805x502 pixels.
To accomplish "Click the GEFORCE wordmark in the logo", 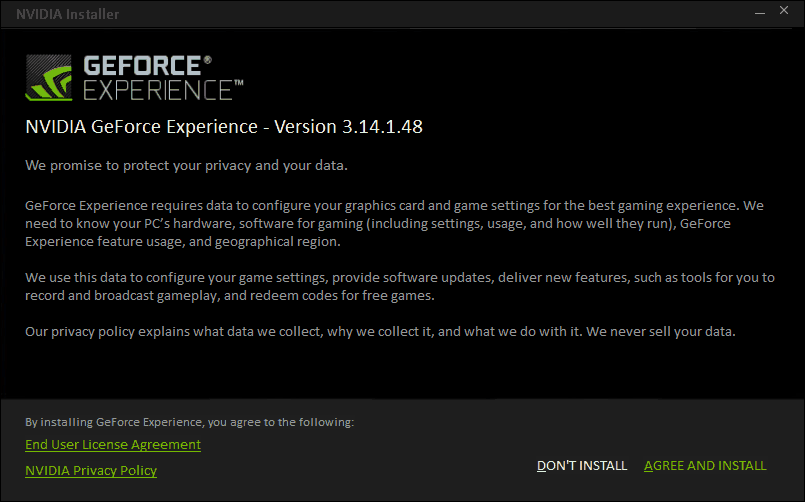I will (x=143, y=66).
